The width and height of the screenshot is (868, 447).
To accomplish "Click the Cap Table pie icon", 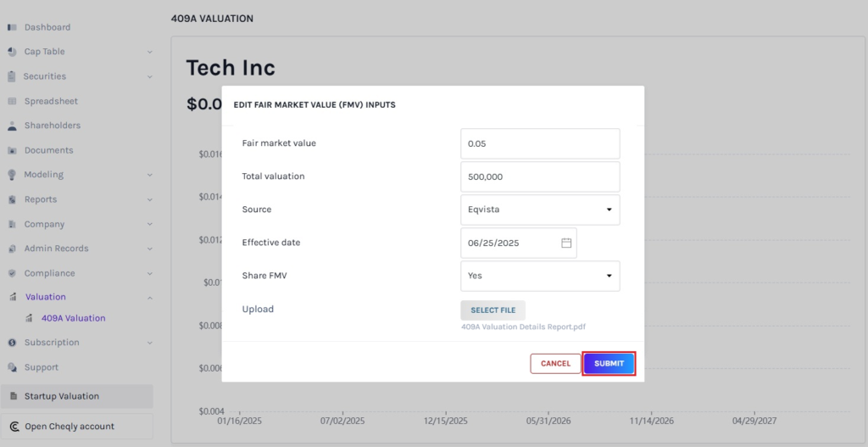I will pos(12,52).
